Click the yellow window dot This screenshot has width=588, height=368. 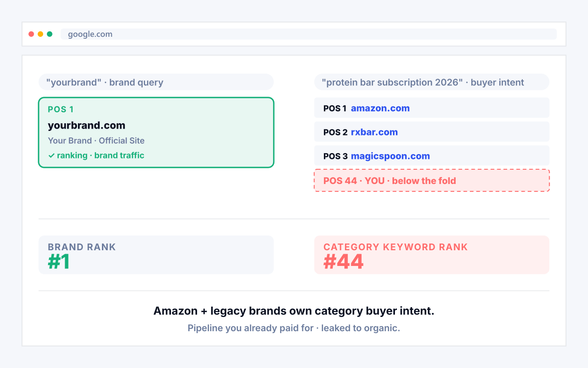tap(41, 34)
